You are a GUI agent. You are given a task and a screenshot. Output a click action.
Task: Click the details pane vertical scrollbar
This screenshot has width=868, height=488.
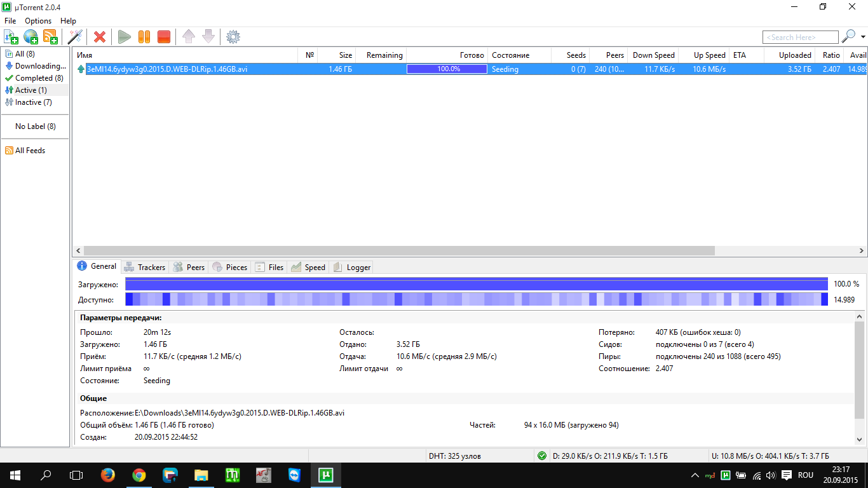pyautogui.click(x=859, y=370)
